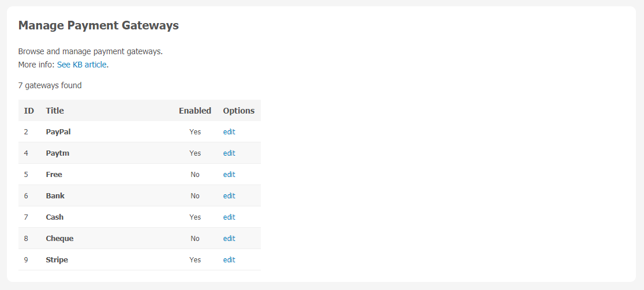
Task: Click the Enabled column header
Action: coord(195,110)
